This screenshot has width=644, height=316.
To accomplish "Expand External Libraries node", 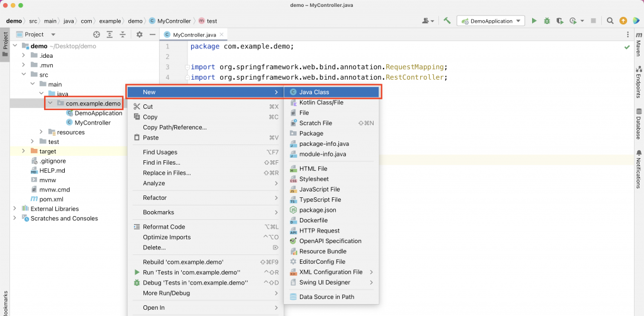I will click(15, 209).
